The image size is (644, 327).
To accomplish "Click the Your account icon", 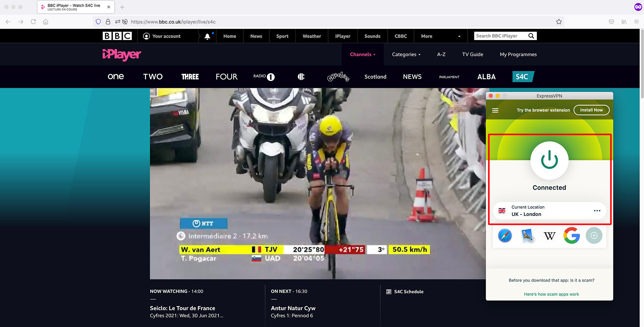I will 146,36.
